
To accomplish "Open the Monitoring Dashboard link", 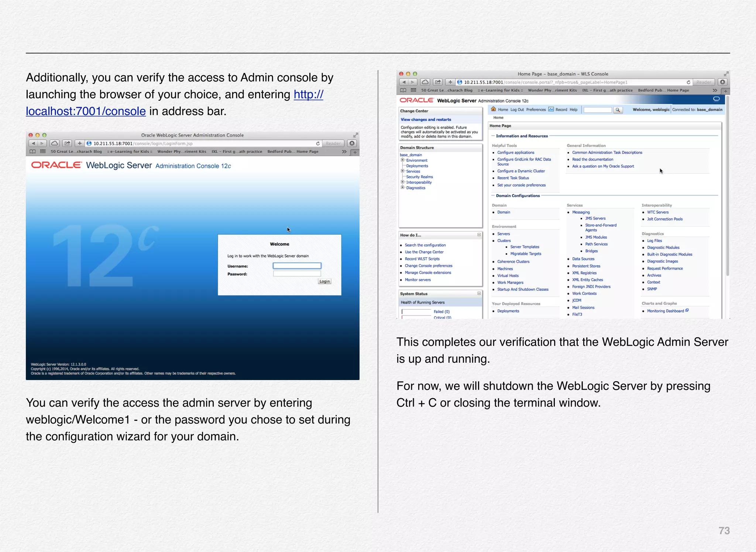I will point(665,311).
